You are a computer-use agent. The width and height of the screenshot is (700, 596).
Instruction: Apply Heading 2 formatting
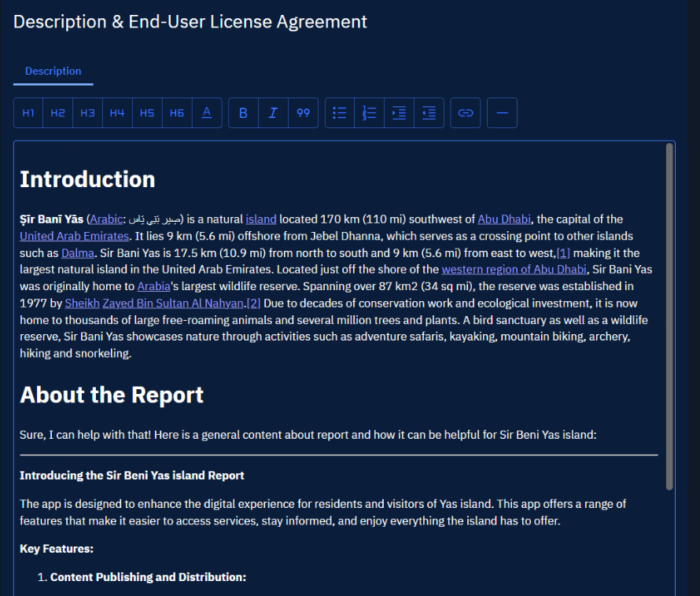coord(57,112)
